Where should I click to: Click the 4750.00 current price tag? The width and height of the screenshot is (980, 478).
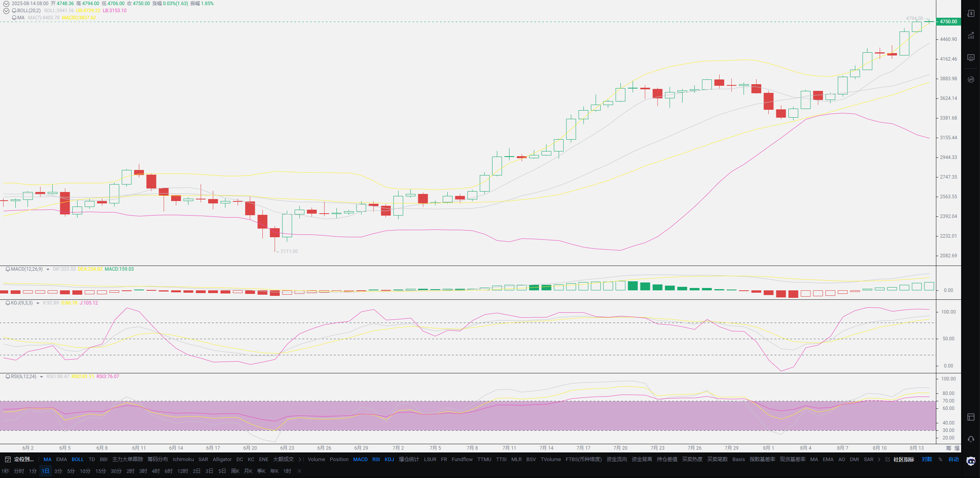[948, 22]
